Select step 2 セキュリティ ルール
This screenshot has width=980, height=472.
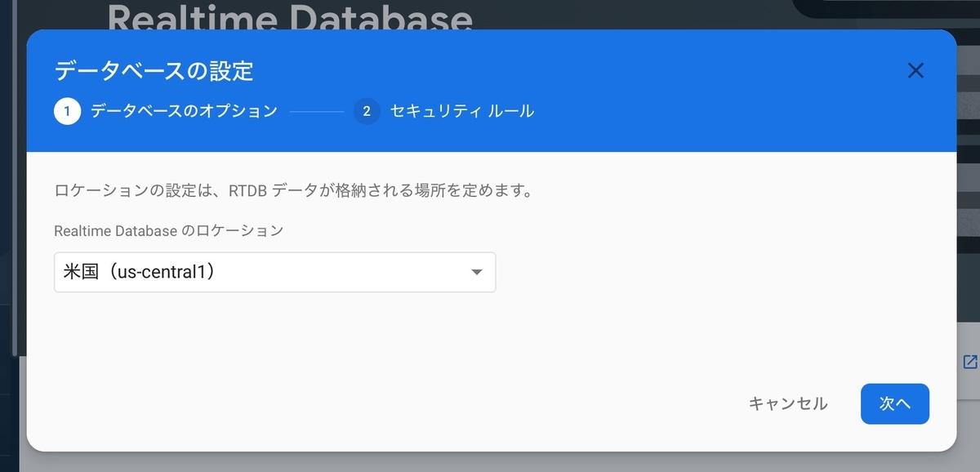coord(444,111)
